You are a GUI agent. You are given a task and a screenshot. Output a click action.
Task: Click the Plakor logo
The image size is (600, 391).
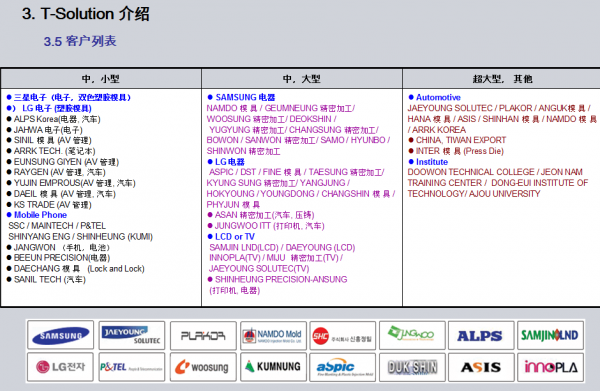[203, 336]
